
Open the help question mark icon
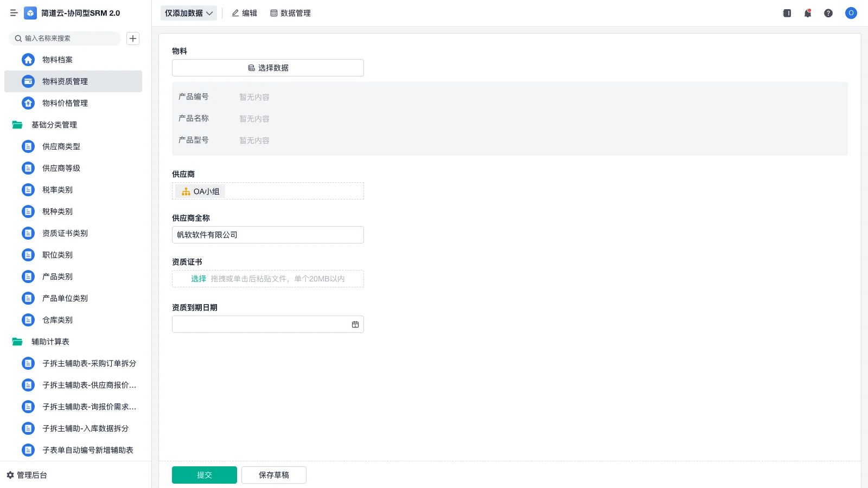828,13
